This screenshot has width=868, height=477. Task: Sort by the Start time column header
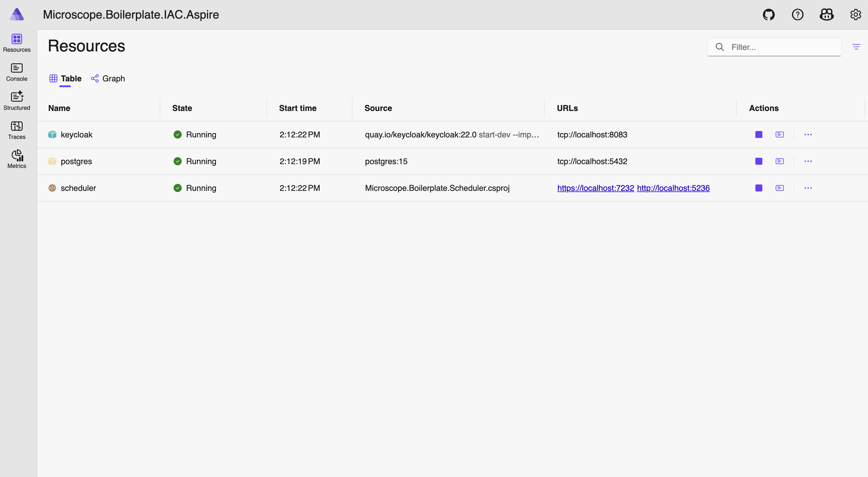tap(298, 108)
